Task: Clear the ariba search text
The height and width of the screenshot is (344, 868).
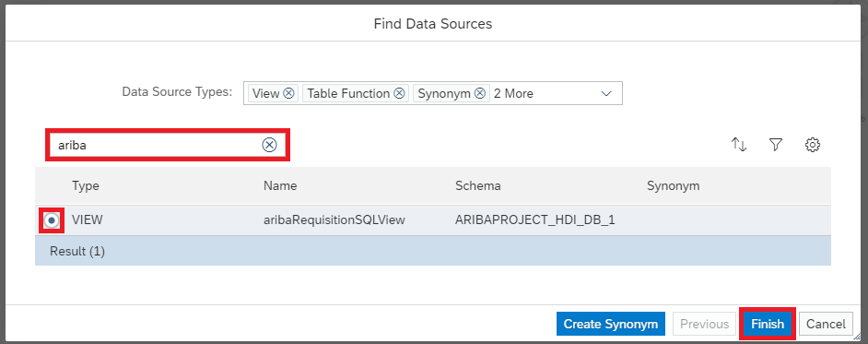Action: [x=269, y=145]
